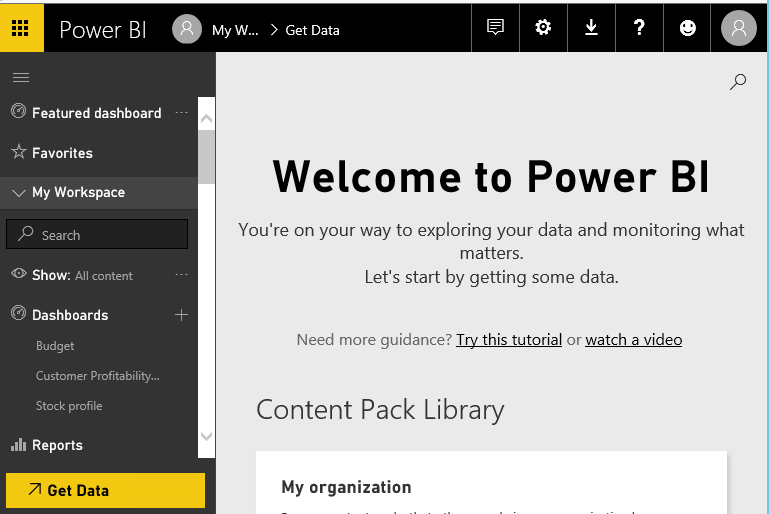The image size is (769, 514).
Task: Open ellipsis menu for Featured dashboard
Action: 181,113
